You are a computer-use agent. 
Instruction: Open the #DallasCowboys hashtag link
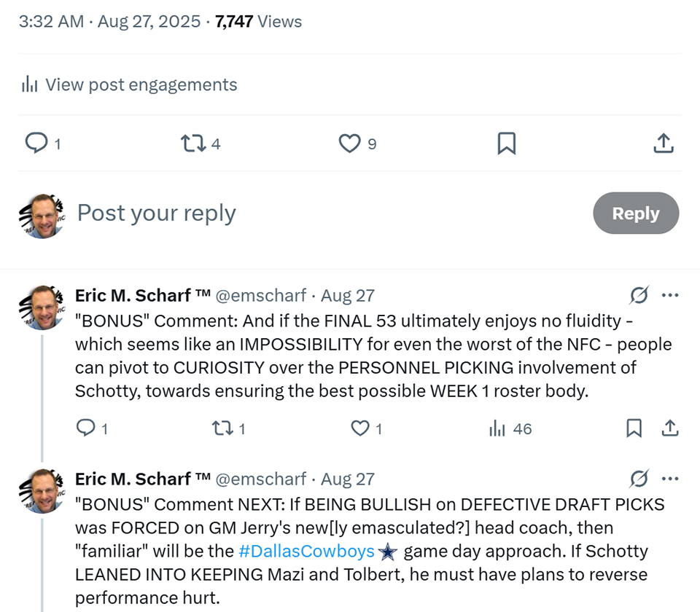(x=306, y=551)
